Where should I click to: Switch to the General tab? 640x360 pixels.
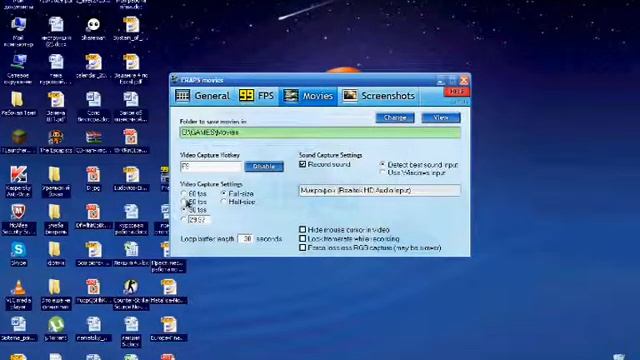pos(203,96)
